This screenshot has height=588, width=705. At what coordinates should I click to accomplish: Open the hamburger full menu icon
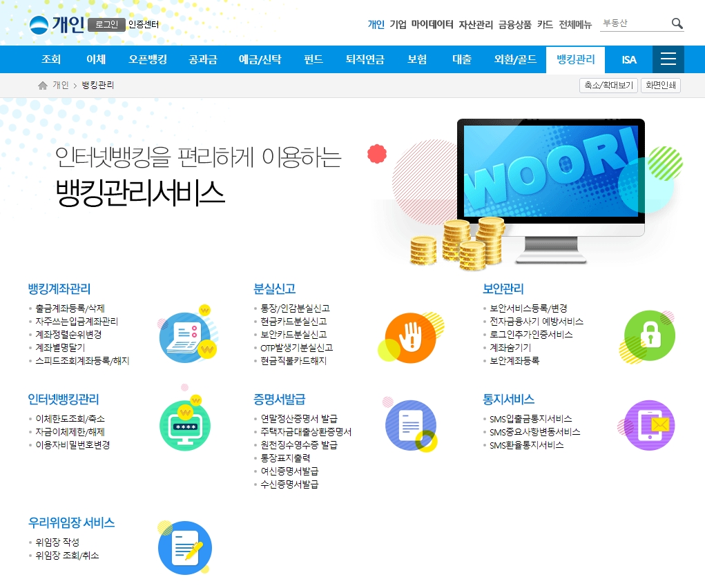[x=668, y=59]
